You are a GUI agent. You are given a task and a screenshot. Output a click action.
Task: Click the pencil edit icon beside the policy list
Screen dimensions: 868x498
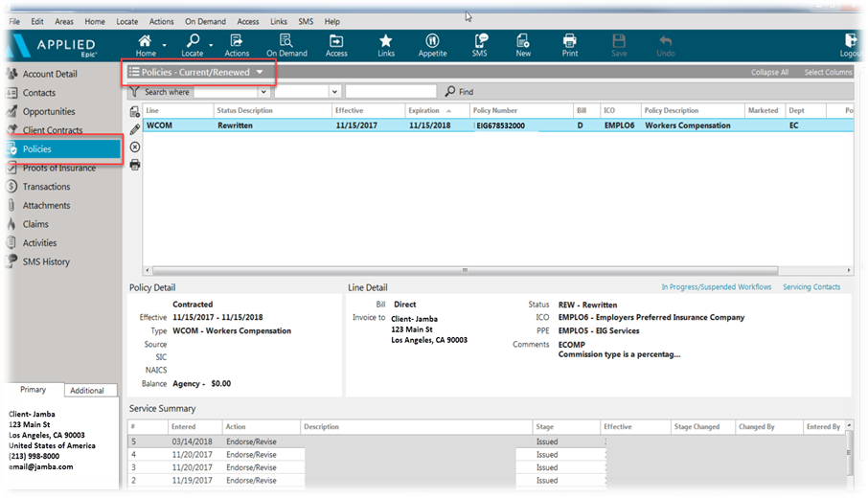135,129
